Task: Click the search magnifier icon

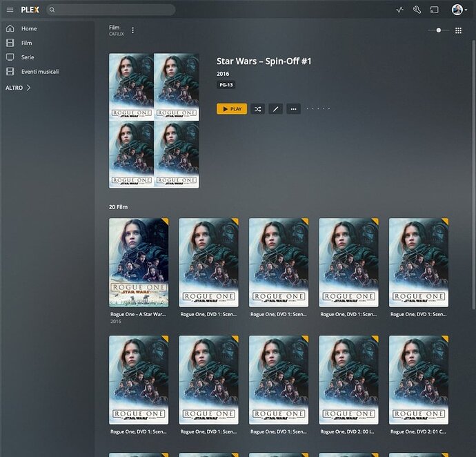Action: [52, 10]
